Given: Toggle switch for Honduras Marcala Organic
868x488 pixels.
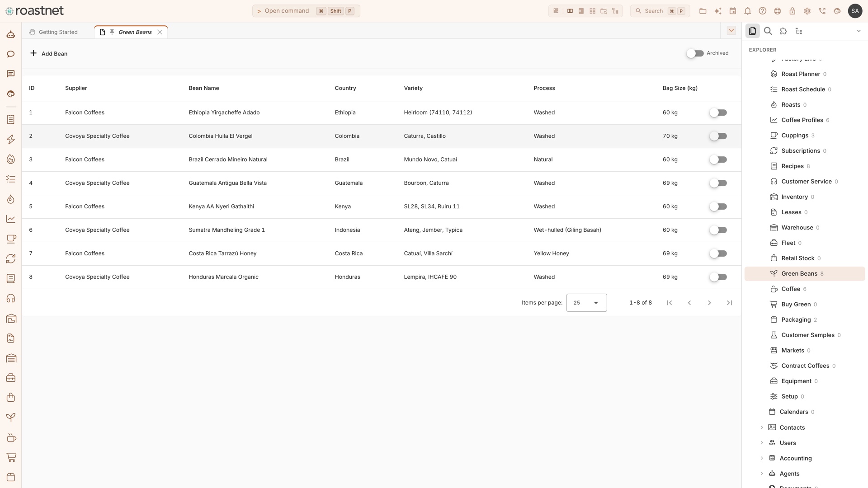Looking at the screenshot, I should 718,277.
